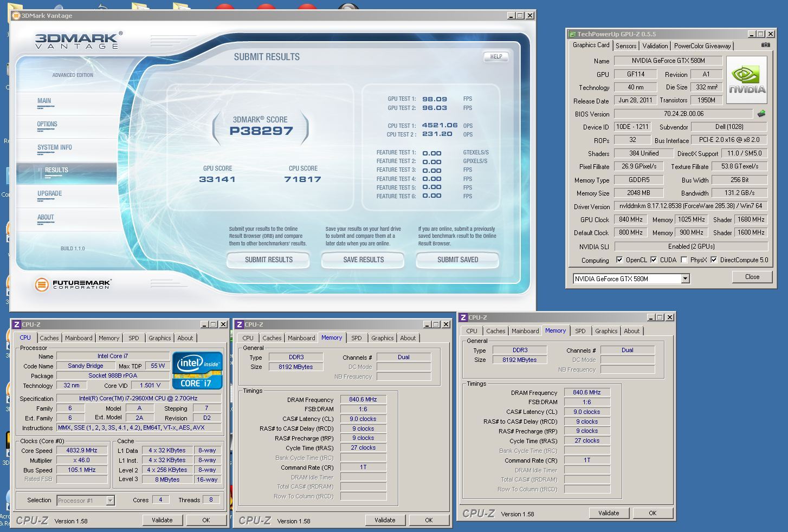The image size is (788, 532).
Task: Open the Validation tab in GPU-Z
Action: [x=655, y=46]
